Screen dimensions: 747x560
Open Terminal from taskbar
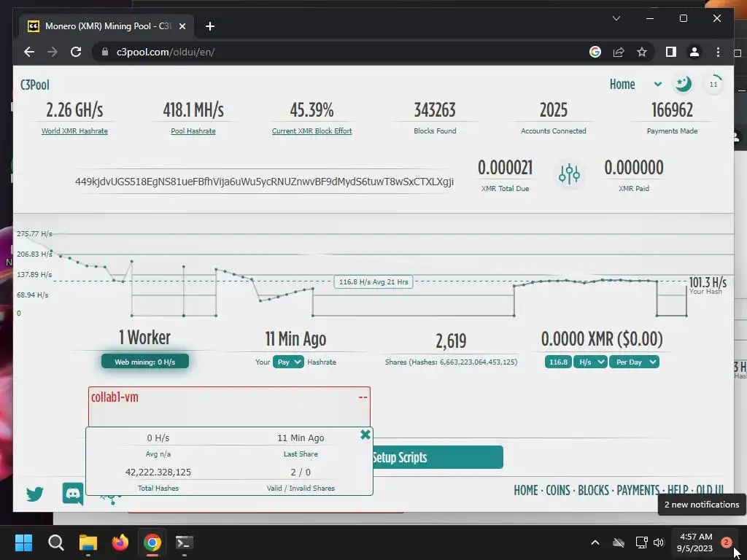point(185,542)
